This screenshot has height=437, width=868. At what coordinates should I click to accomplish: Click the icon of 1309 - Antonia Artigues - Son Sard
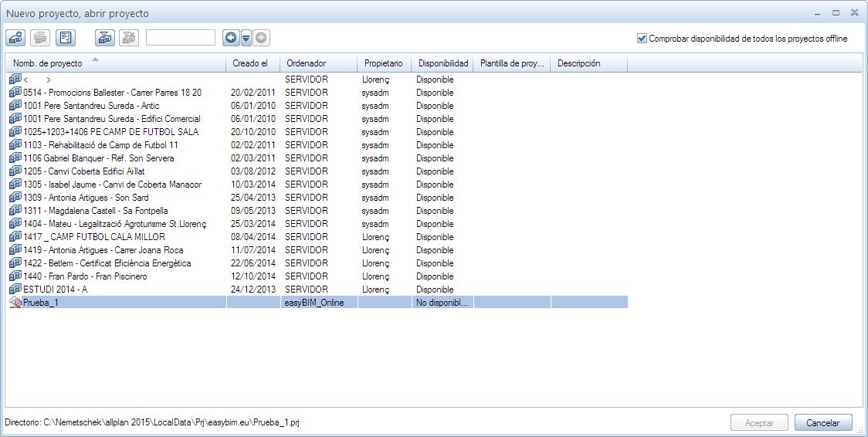pos(15,198)
